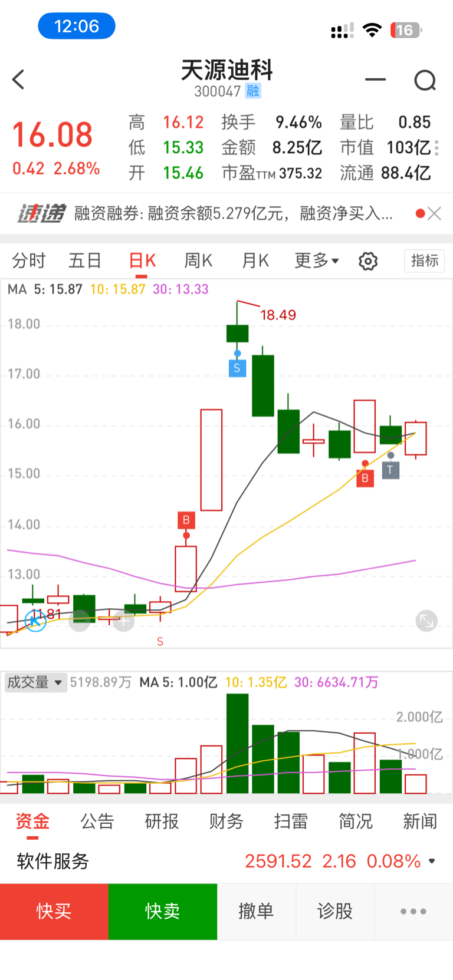This screenshot has height=980, width=453.
Task: Expand the sector index dropdown arrow
Action: 432,862
